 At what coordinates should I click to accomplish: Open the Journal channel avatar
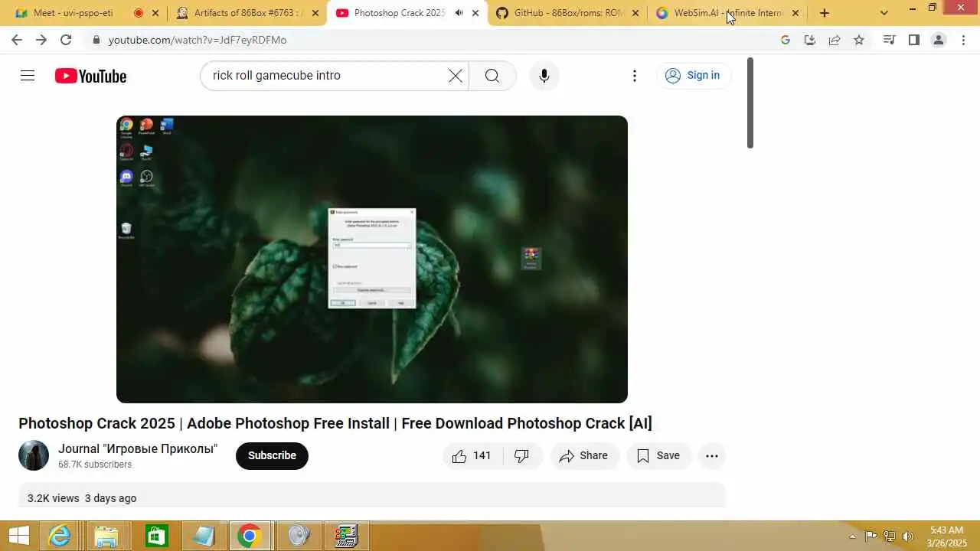tap(34, 455)
